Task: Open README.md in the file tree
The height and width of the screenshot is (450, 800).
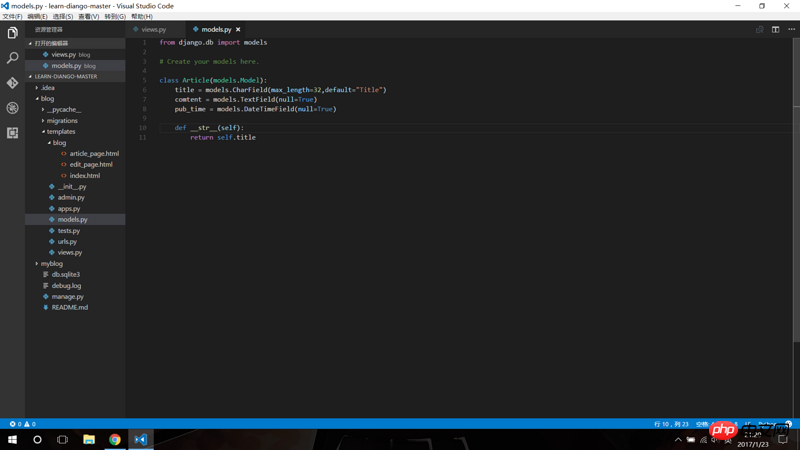Action: (75, 308)
